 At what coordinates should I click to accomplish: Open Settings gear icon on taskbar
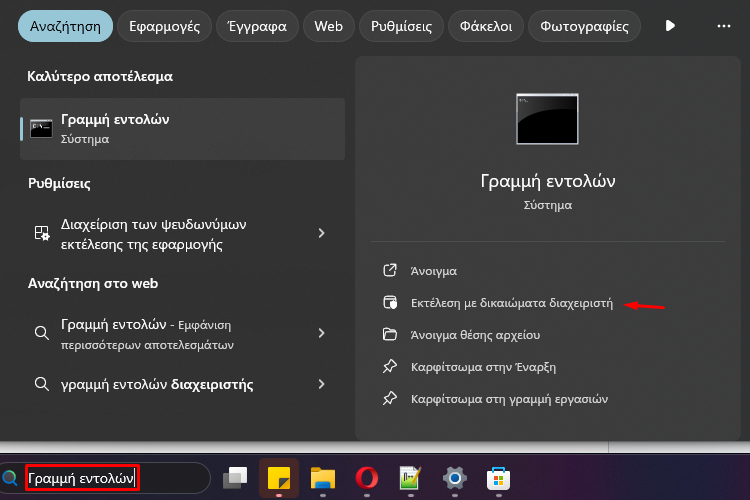click(454, 478)
